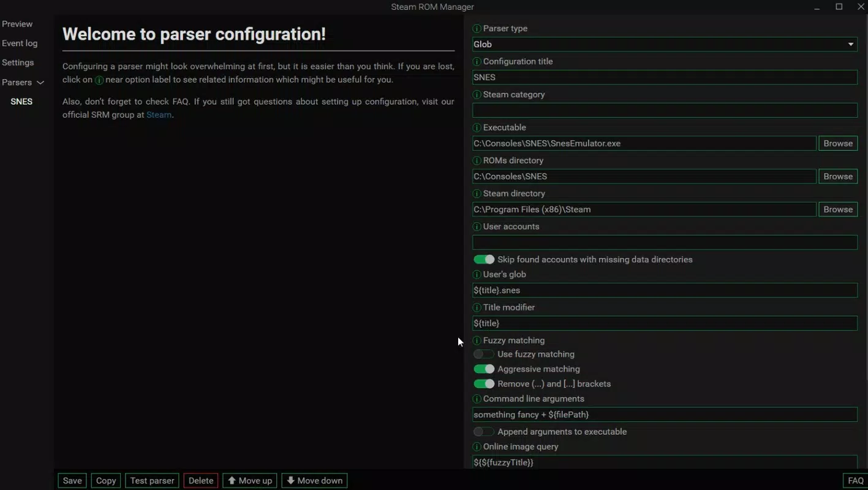Click the Title modifier field

(x=665, y=323)
